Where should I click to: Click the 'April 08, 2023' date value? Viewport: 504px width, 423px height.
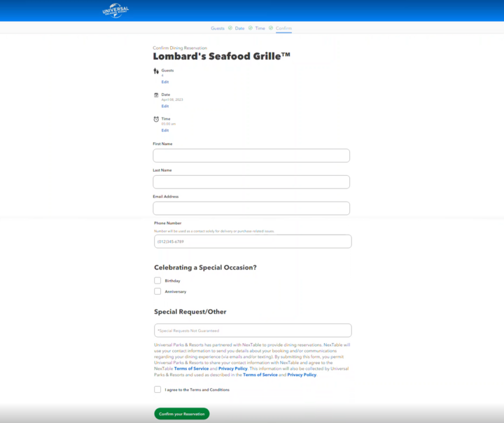(x=172, y=99)
